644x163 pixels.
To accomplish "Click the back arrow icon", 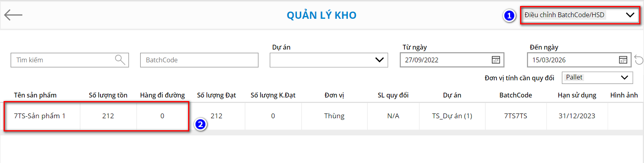I will (x=13, y=15).
